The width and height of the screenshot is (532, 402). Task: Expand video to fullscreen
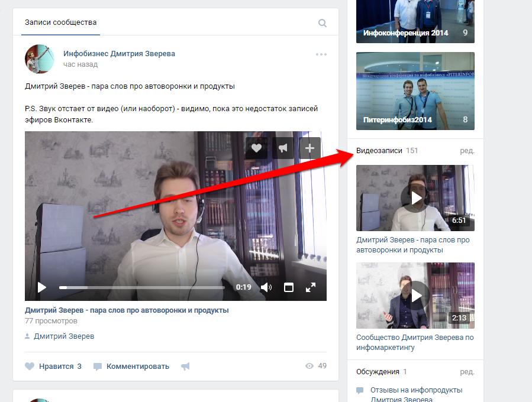click(x=311, y=287)
